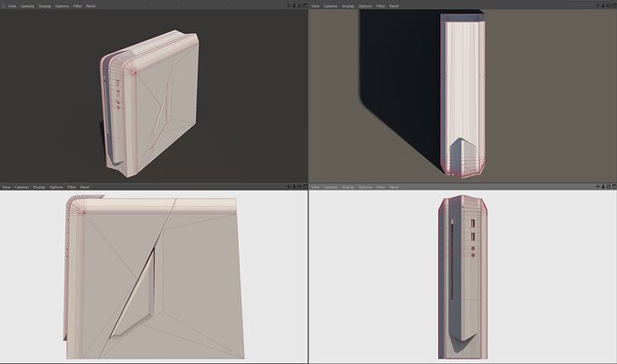
Task: Open Cameras menu in bottom-right front viewport
Action: [331, 187]
